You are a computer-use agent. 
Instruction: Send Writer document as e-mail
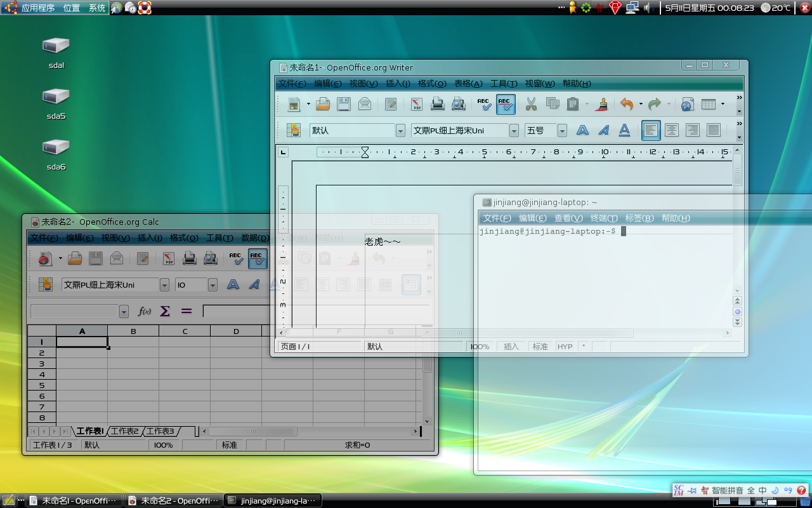[x=365, y=104]
